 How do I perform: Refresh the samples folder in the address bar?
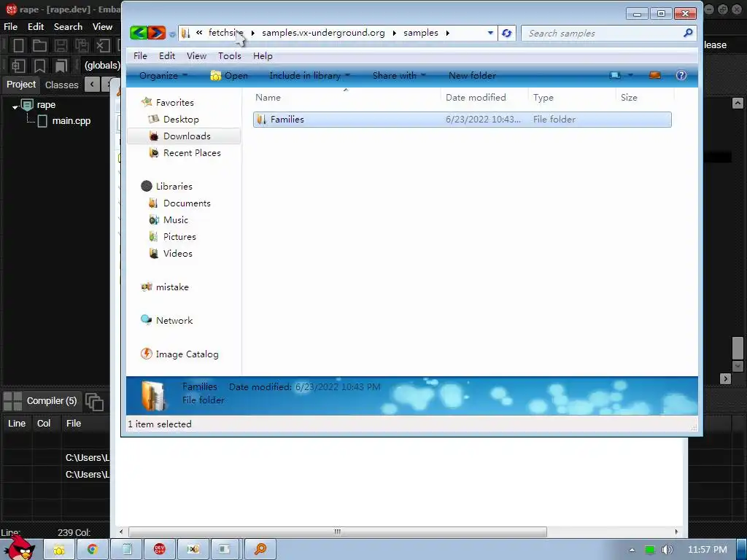coord(507,34)
